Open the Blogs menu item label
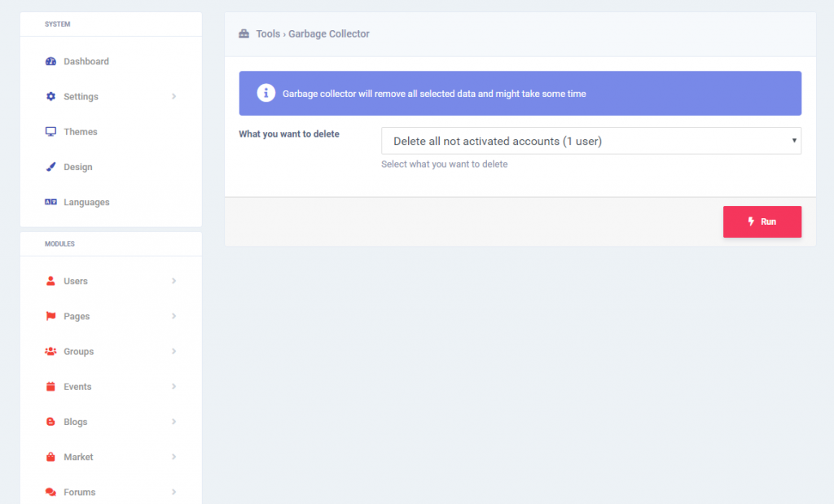The width and height of the screenshot is (834, 504). [76, 422]
